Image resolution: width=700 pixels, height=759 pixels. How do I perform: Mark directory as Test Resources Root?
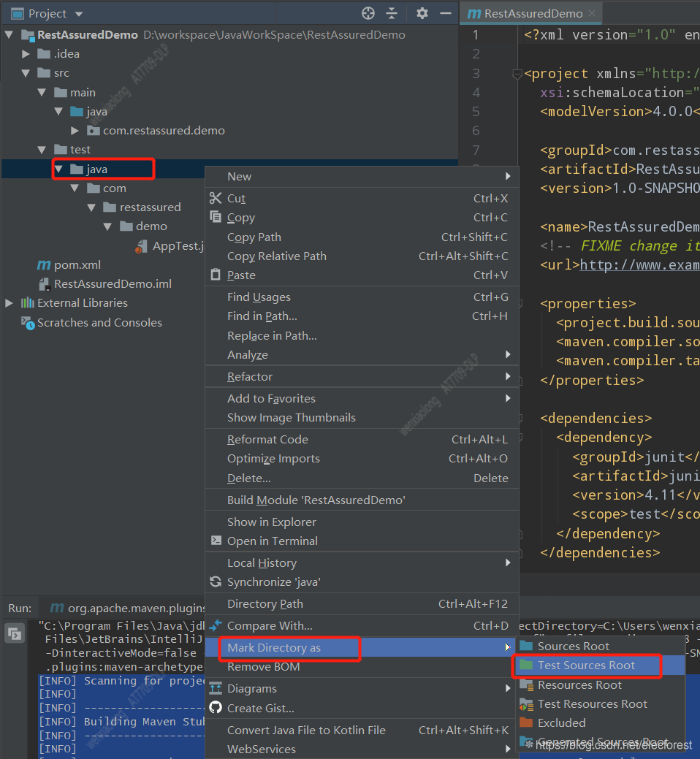click(602, 704)
